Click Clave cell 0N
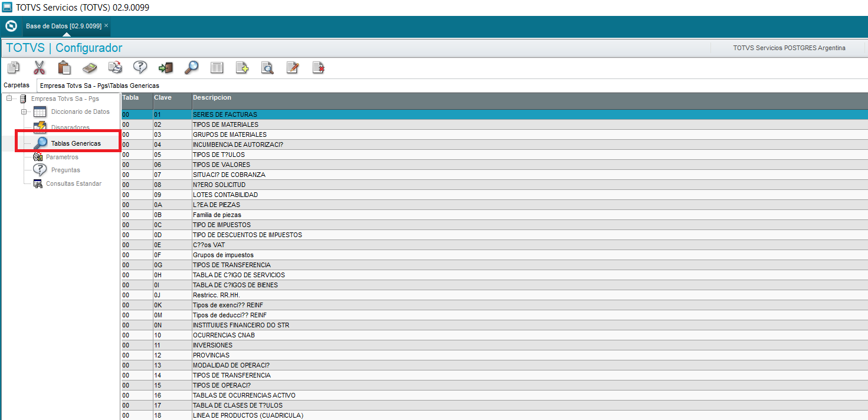Screen dimensions: 868x420 pos(172,325)
